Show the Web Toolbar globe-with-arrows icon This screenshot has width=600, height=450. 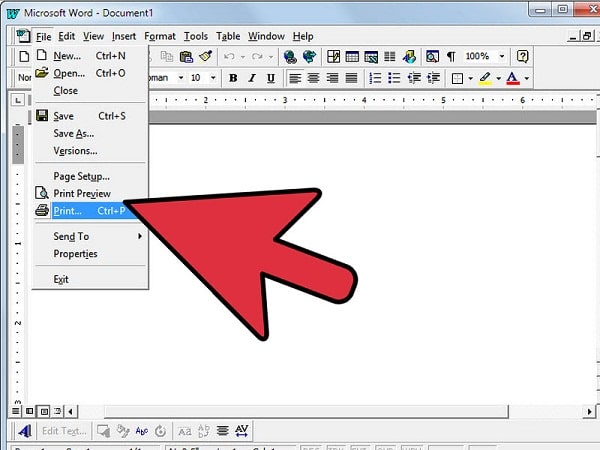pos(309,57)
